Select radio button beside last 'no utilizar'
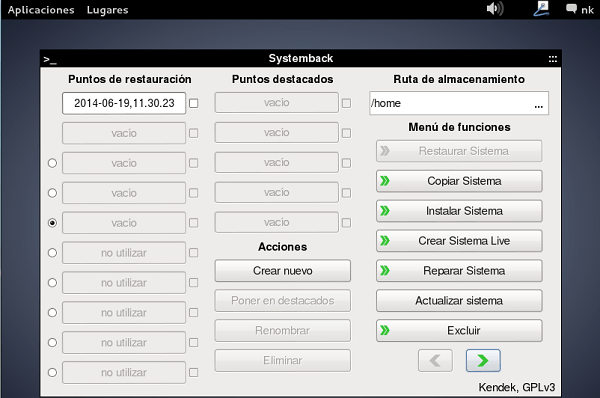The width and height of the screenshot is (600, 398). coord(52,372)
